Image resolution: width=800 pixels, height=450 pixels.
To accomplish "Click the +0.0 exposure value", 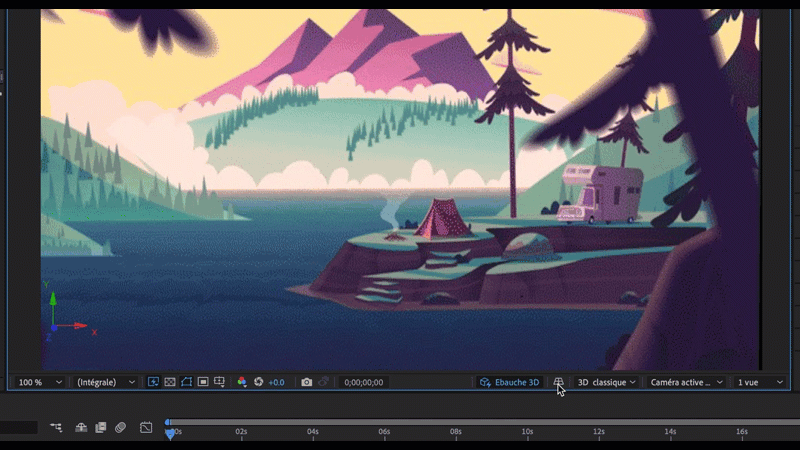I will [277, 382].
